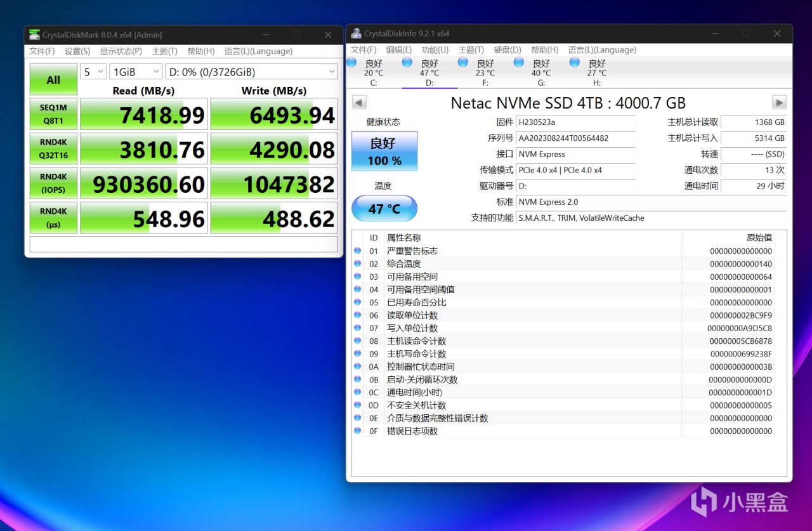
Task: Select drive D: status orb at 47 °C
Action: 408,62
